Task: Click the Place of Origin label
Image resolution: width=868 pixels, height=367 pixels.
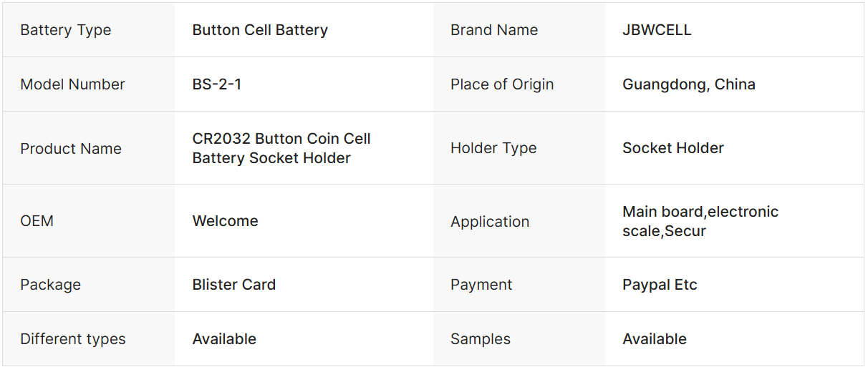Action: pos(502,84)
